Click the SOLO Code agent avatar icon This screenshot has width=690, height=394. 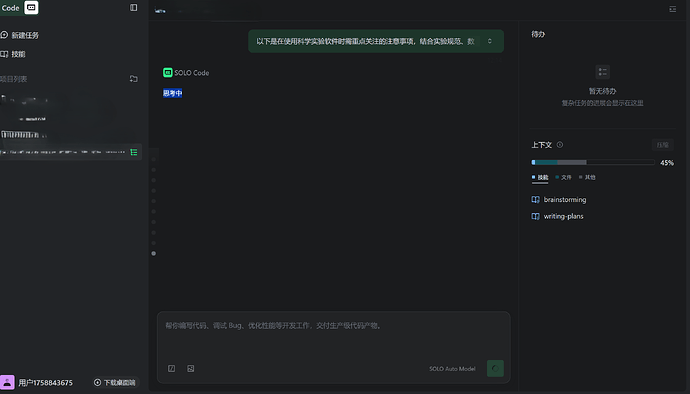click(x=168, y=73)
